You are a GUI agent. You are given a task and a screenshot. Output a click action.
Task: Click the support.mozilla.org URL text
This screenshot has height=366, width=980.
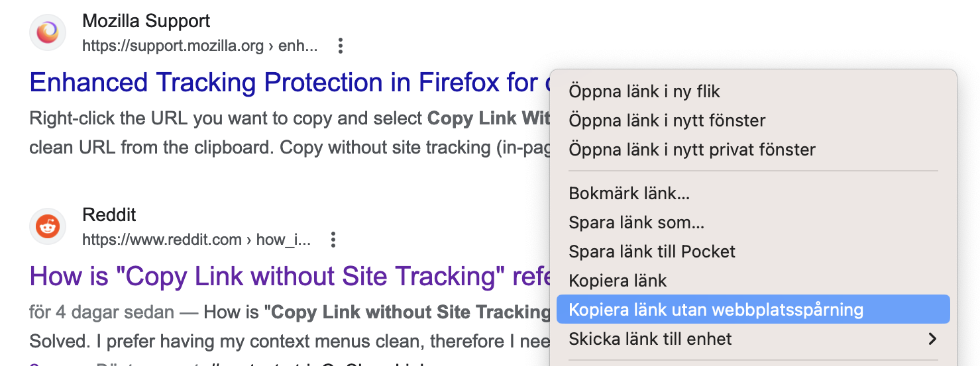pyautogui.click(x=199, y=46)
